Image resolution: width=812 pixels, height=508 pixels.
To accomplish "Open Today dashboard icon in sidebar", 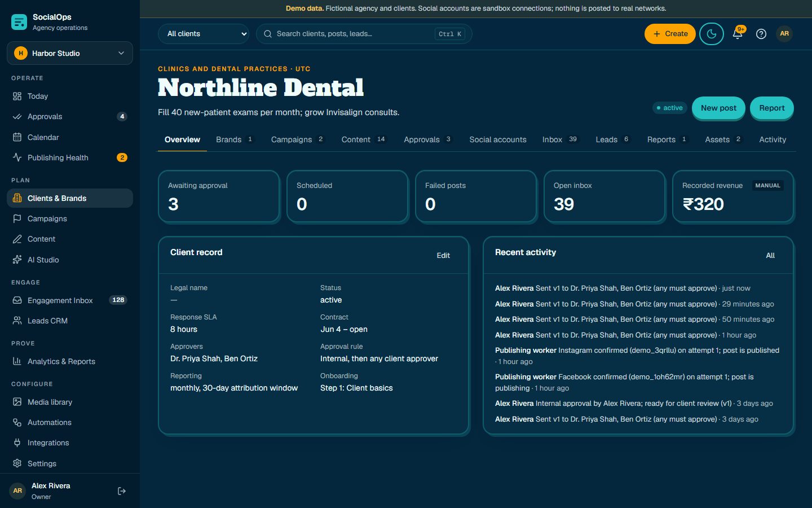I will point(17,97).
